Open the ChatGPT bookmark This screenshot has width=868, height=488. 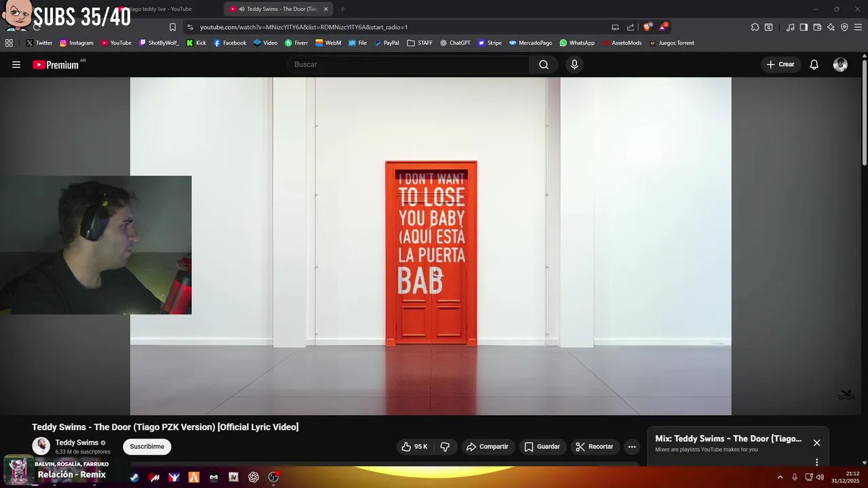tap(455, 43)
